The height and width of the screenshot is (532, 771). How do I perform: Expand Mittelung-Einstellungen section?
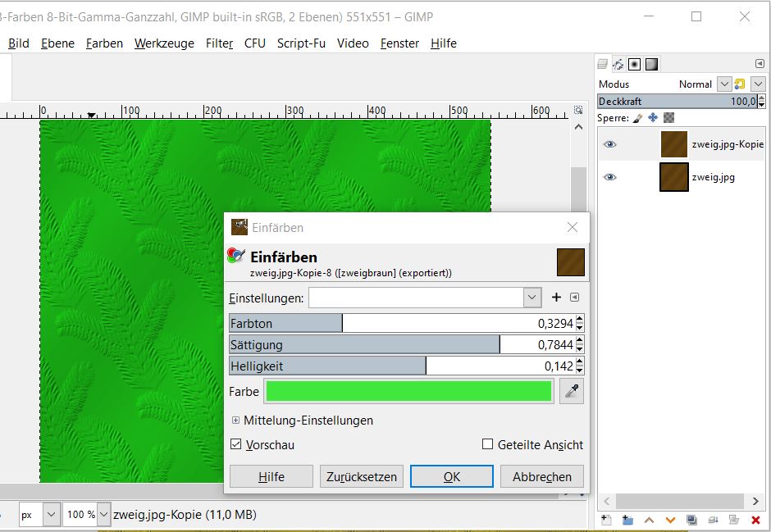click(235, 420)
